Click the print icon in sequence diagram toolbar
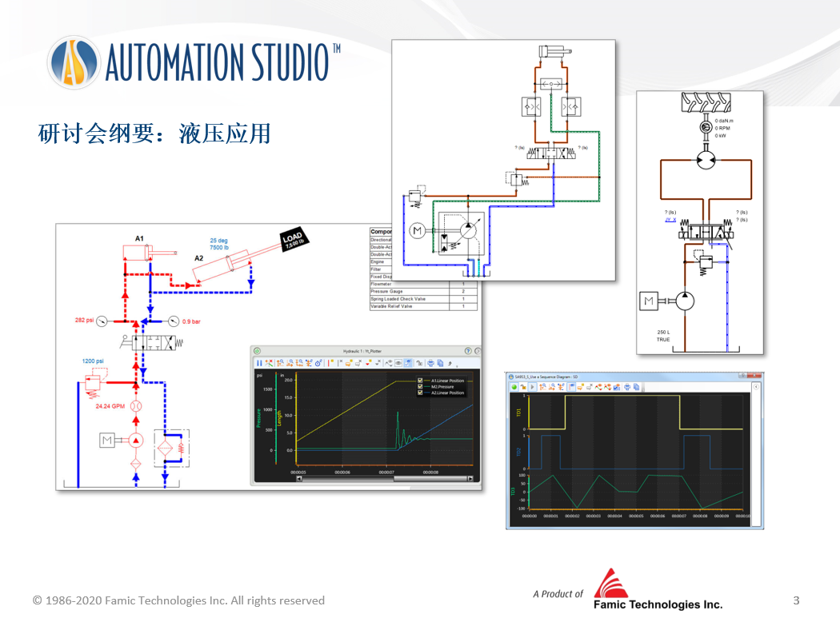The image size is (840, 630). tap(626, 387)
